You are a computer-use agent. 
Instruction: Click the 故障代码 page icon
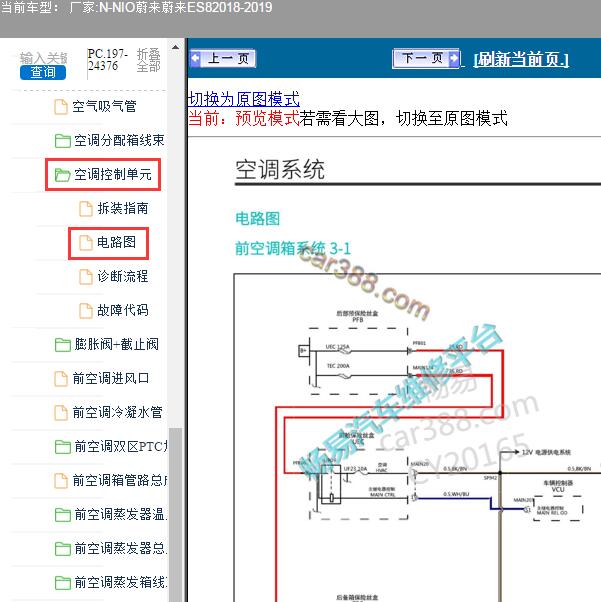[x=86, y=311]
